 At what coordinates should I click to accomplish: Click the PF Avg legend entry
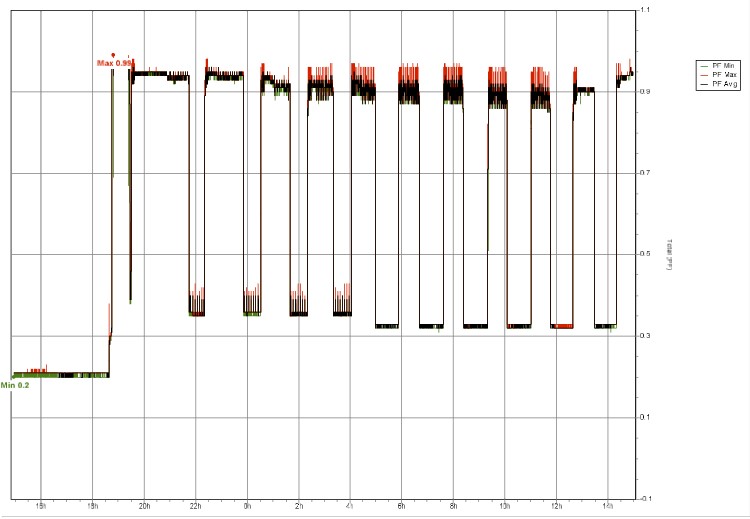click(x=723, y=85)
